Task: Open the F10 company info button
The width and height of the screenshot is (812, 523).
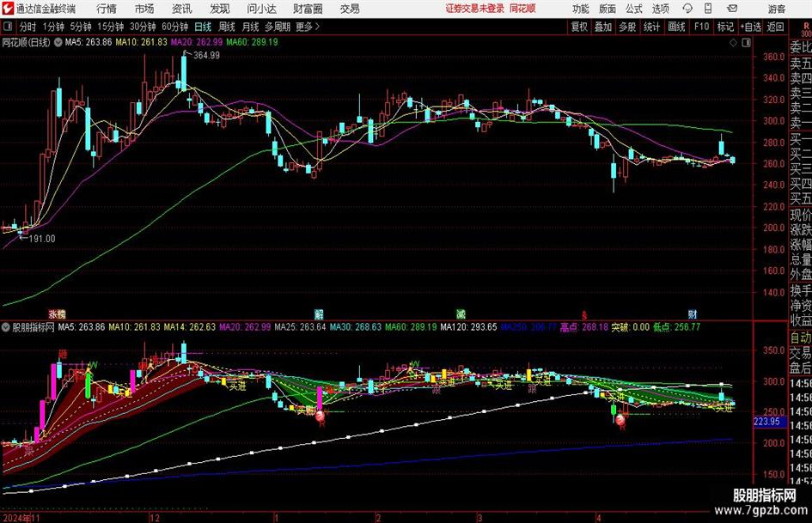Action: 702,27
